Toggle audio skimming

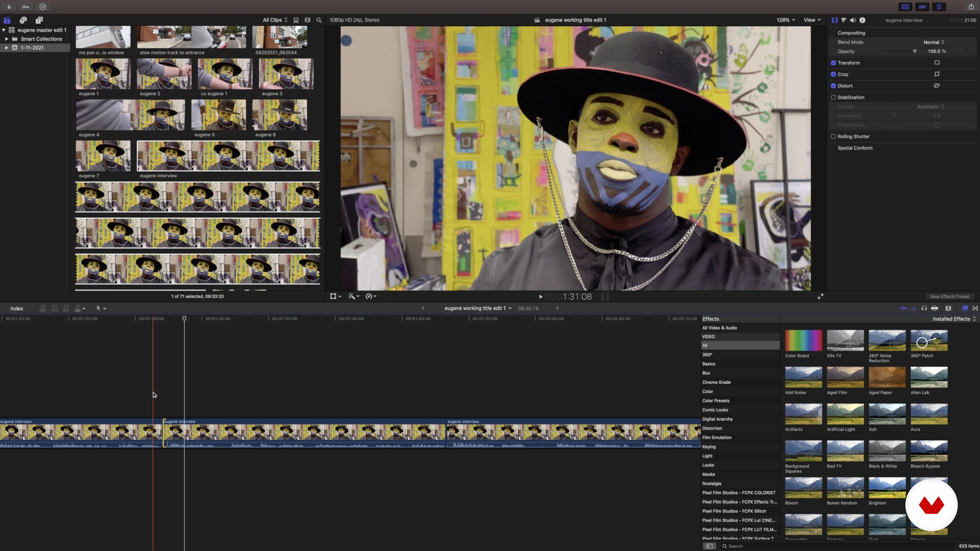(914, 308)
